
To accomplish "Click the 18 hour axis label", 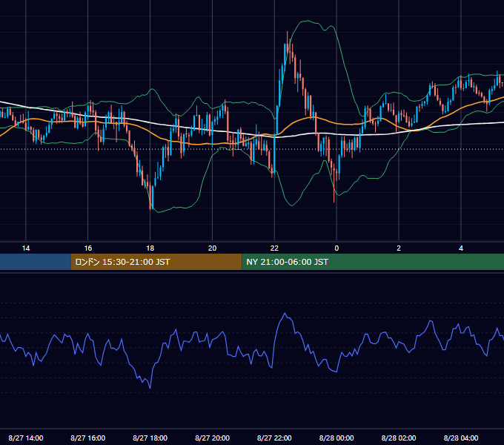I will point(150,248).
